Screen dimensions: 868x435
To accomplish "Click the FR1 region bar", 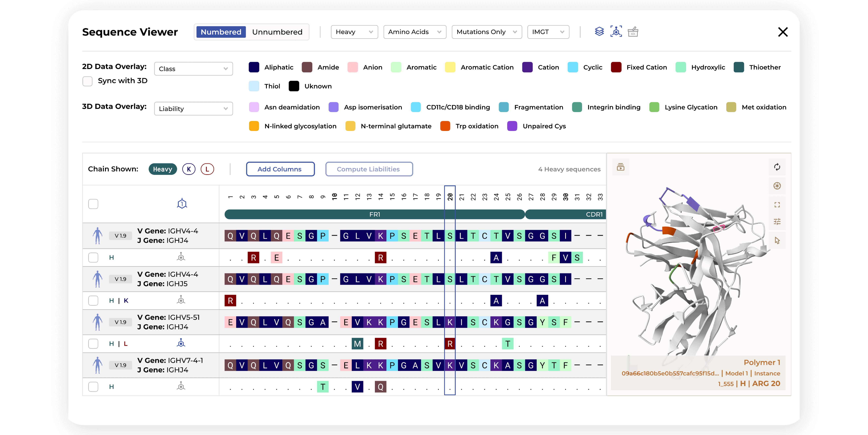I will 375,214.
